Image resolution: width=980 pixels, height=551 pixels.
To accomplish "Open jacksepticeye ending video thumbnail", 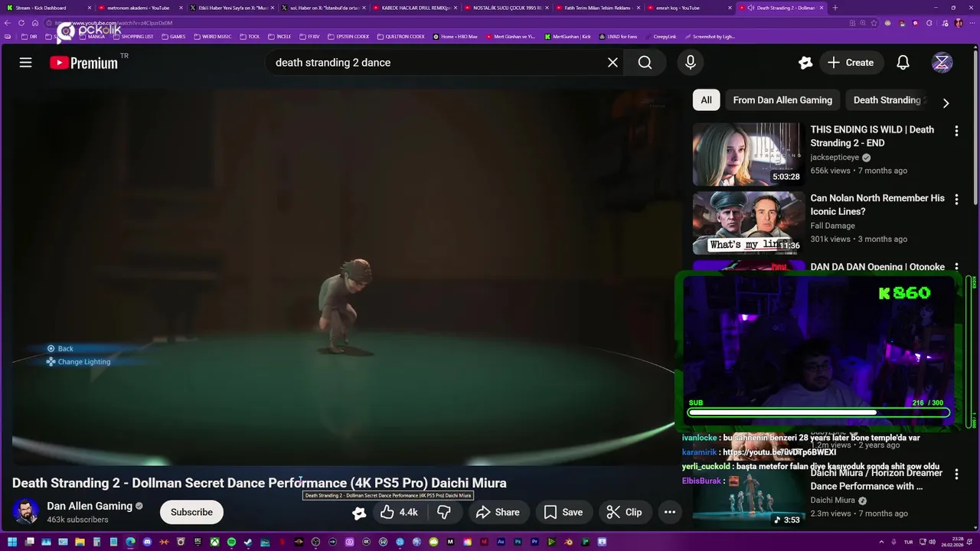I will click(x=749, y=155).
